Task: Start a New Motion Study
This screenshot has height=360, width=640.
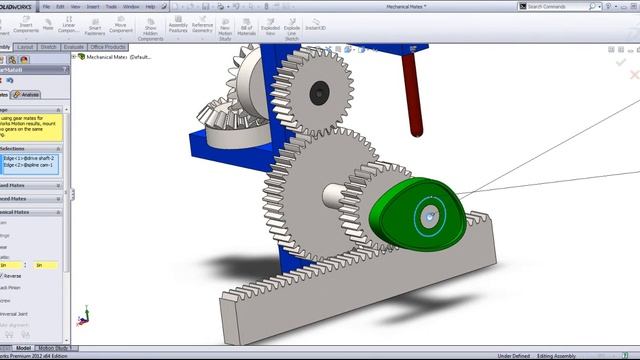Action: click(x=225, y=29)
